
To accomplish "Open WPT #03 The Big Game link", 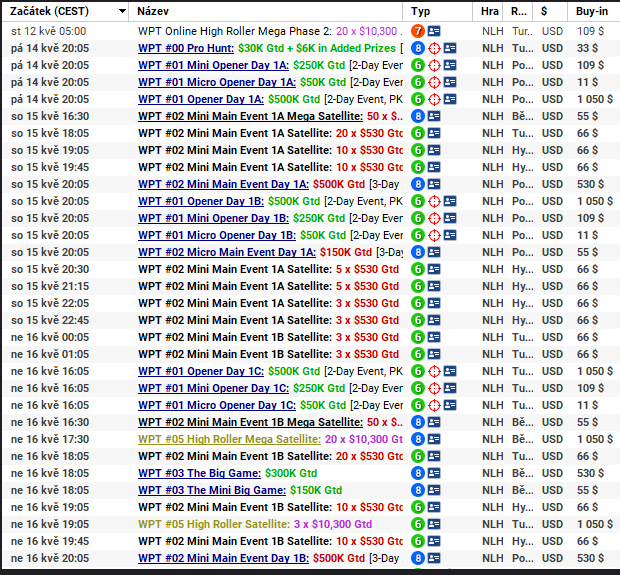I will (x=199, y=473).
